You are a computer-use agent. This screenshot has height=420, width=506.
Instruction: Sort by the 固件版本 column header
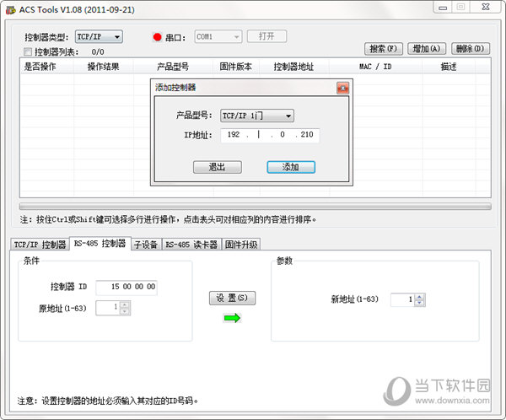pos(236,67)
